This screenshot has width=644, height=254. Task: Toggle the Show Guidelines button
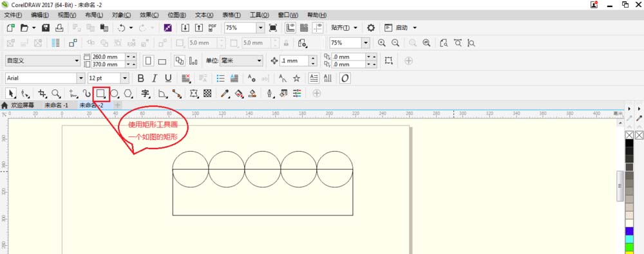pyautogui.click(x=317, y=28)
